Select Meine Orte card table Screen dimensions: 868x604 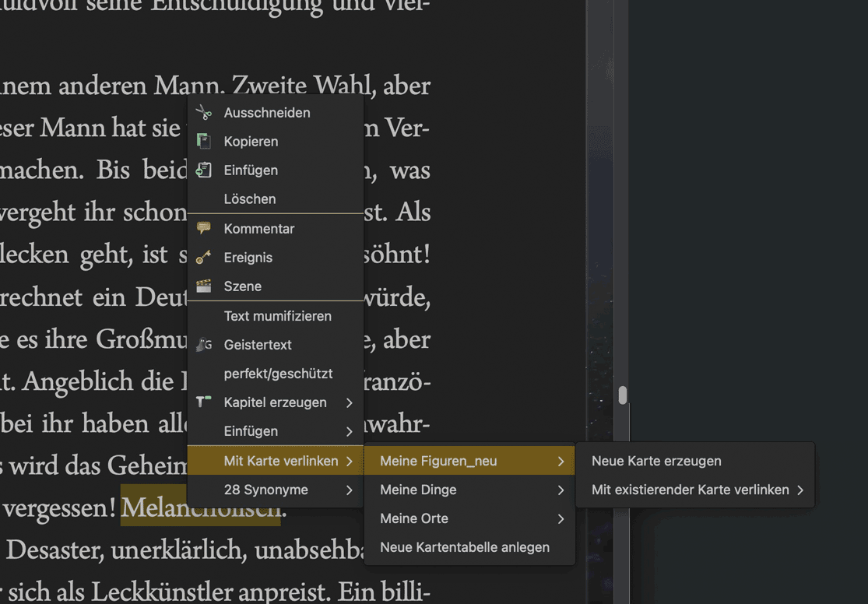(469, 518)
